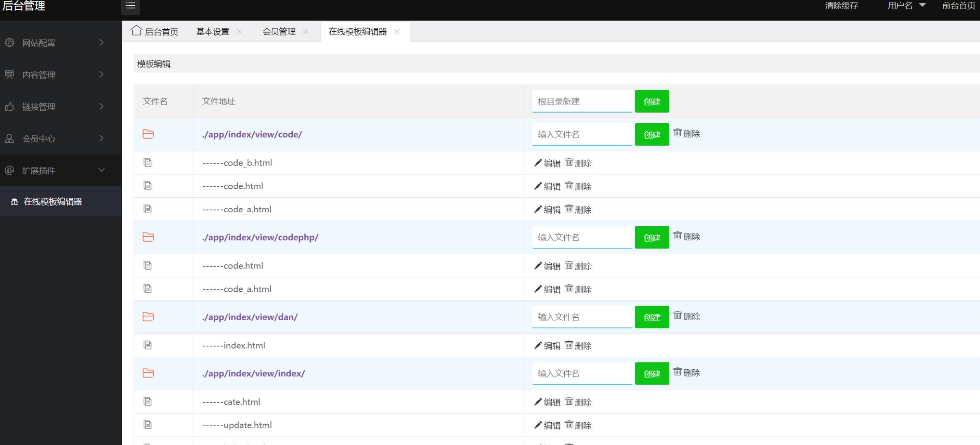Focus the 根目录新建 input field
Image resolution: width=980 pixels, height=445 pixels.
[x=582, y=101]
